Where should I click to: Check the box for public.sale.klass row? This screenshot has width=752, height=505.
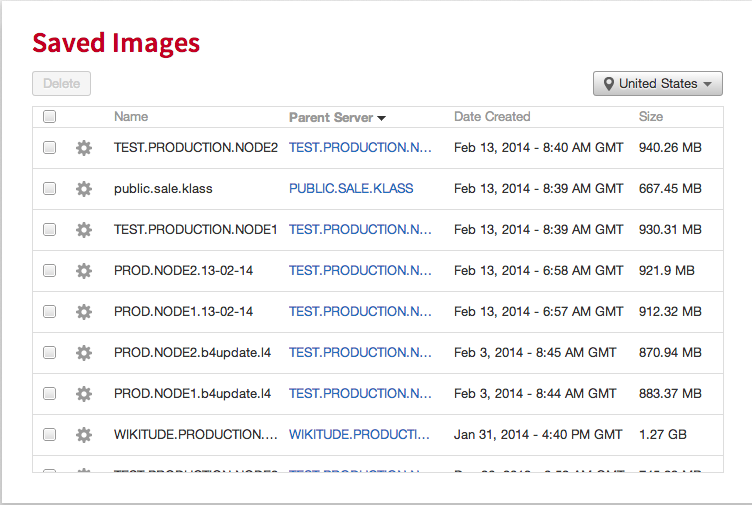(x=49, y=188)
